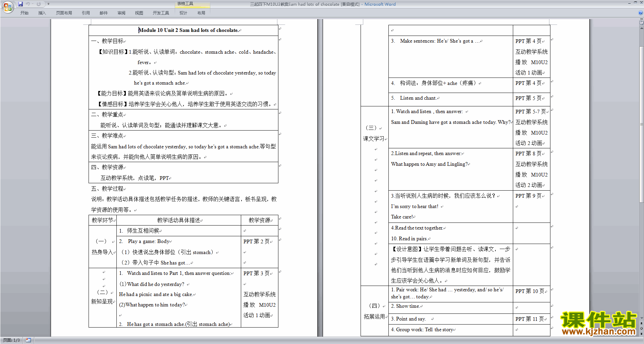
Task: Open the table tools 设计 tab
Action: coord(183,13)
